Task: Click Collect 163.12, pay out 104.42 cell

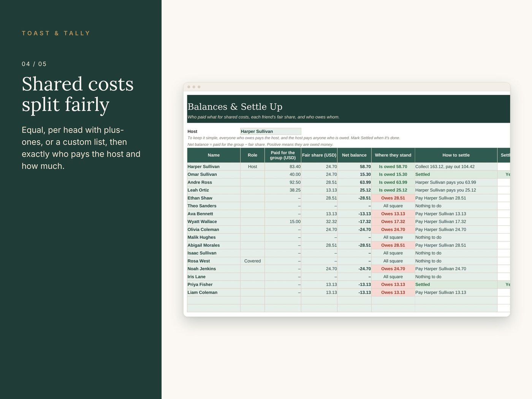Action: click(456, 167)
